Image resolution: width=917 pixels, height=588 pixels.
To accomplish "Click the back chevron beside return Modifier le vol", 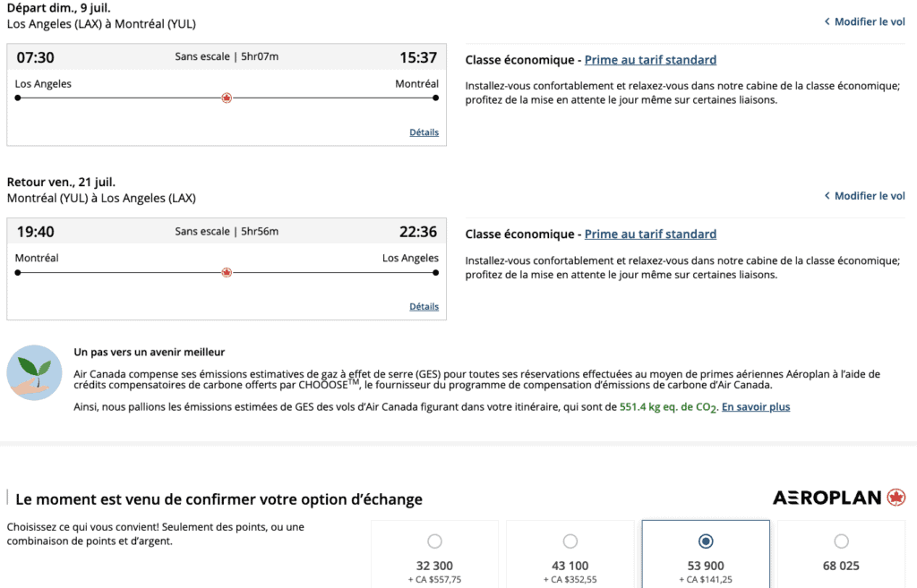I will (x=827, y=196).
